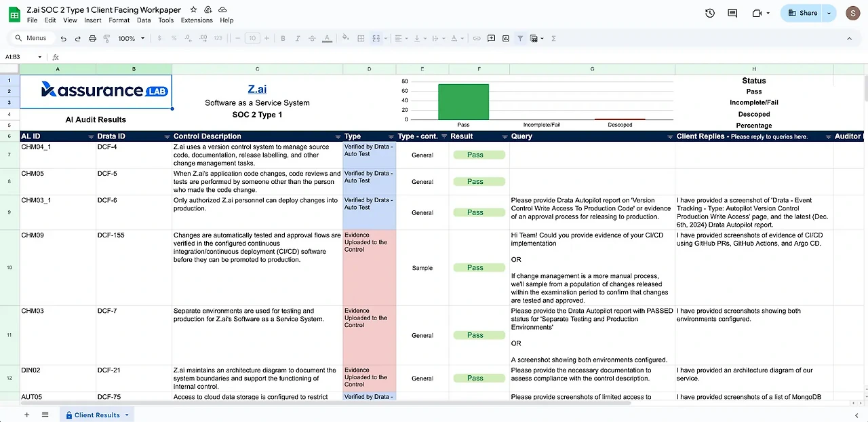Image resolution: width=868 pixels, height=422 pixels.
Task: Increase decimal places
Action: (202, 39)
